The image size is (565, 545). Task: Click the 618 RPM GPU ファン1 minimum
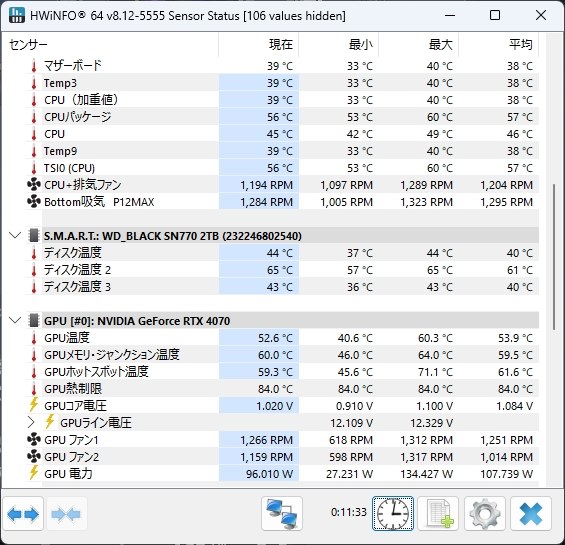click(x=351, y=440)
